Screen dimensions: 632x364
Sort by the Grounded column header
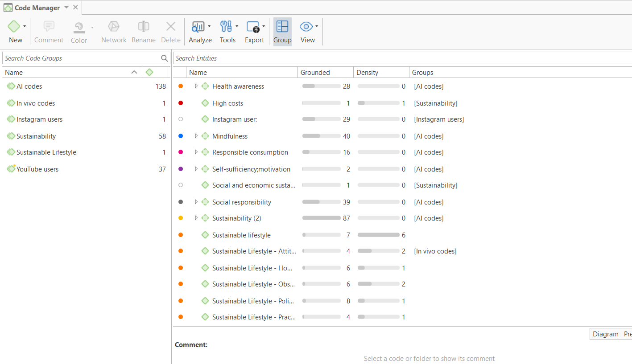315,73
